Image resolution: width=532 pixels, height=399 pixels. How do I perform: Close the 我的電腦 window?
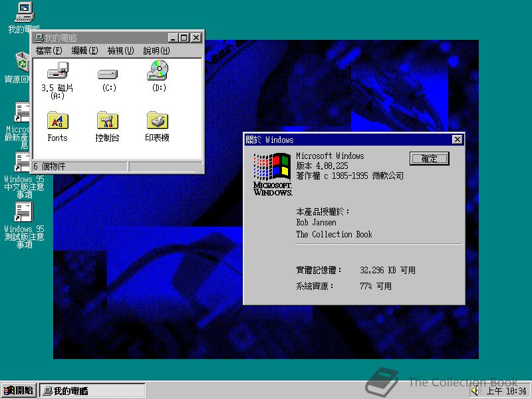tap(196, 38)
